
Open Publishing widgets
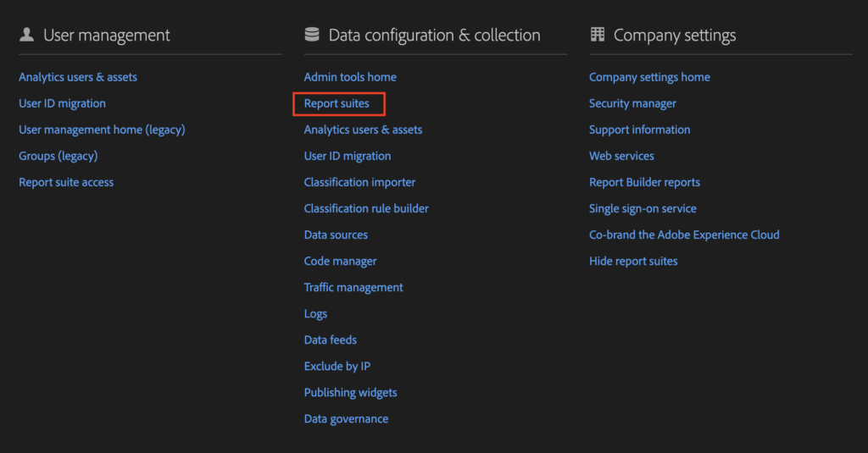point(350,392)
